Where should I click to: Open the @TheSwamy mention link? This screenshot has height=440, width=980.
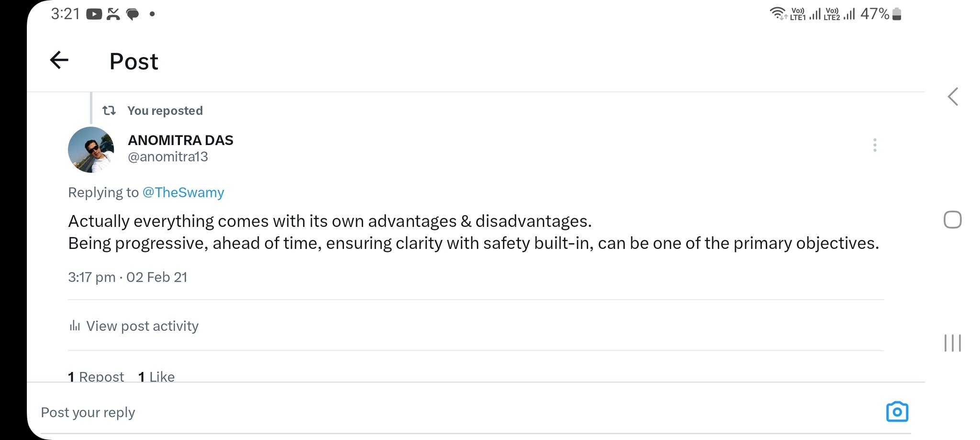[x=183, y=192]
